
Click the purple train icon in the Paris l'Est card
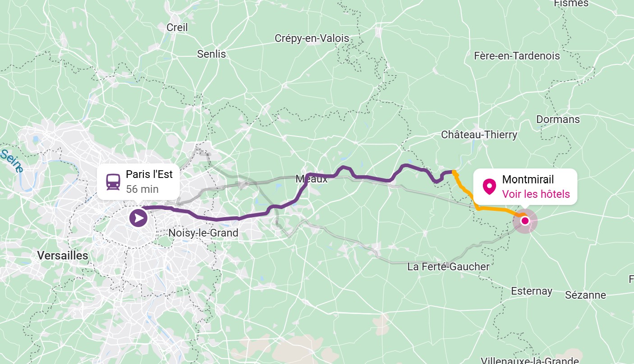click(x=113, y=182)
